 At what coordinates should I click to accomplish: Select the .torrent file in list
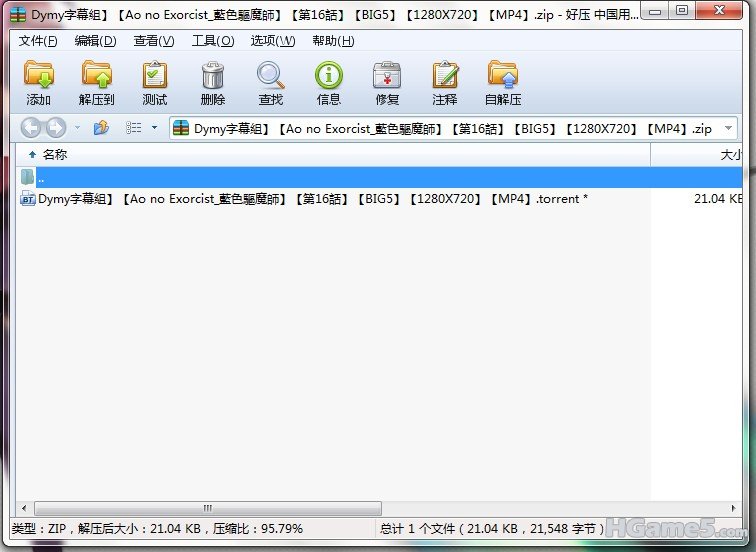[x=312, y=199]
